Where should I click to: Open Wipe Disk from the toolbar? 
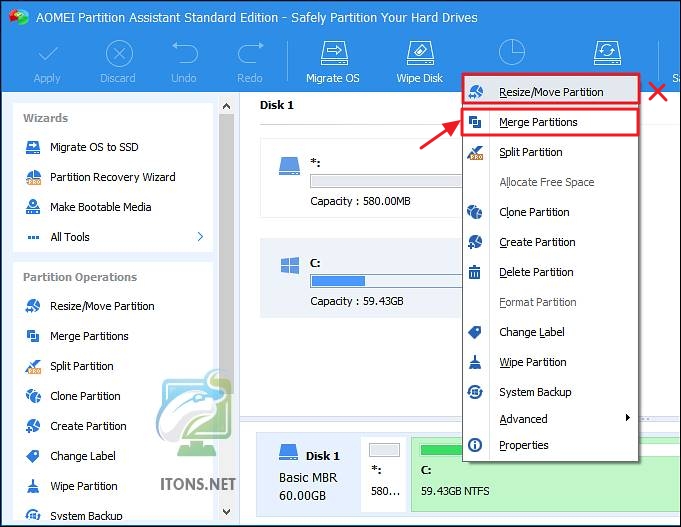click(420, 63)
